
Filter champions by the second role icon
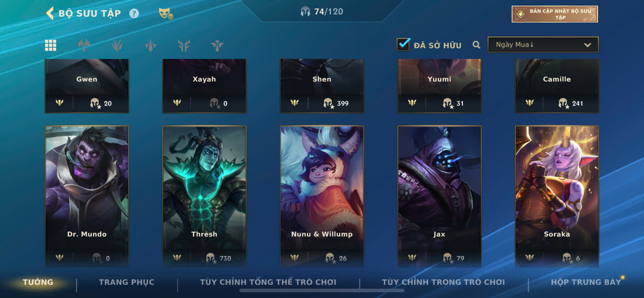tap(117, 45)
